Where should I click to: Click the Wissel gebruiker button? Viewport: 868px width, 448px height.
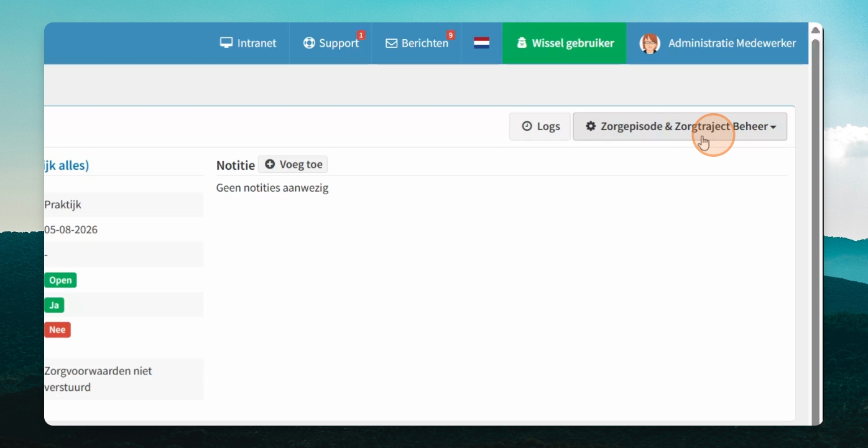click(x=565, y=43)
